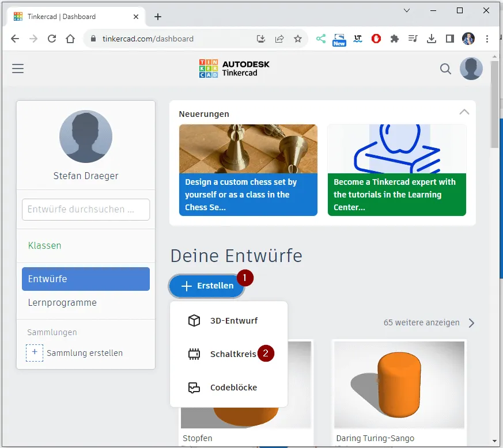This screenshot has height=448, width=503.
Task: Click the plus icon for Sammlung erstellen
Action: 35,352
